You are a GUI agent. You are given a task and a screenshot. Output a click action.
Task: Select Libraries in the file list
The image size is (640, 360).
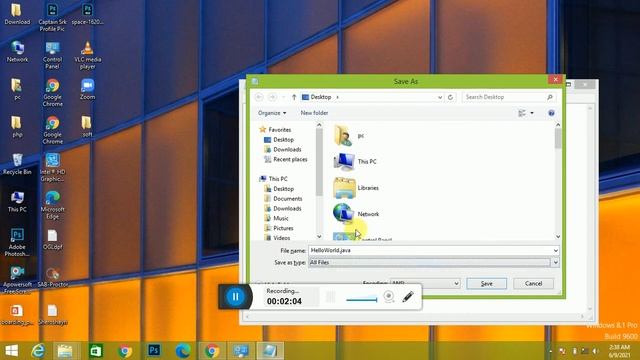(356, 188)
